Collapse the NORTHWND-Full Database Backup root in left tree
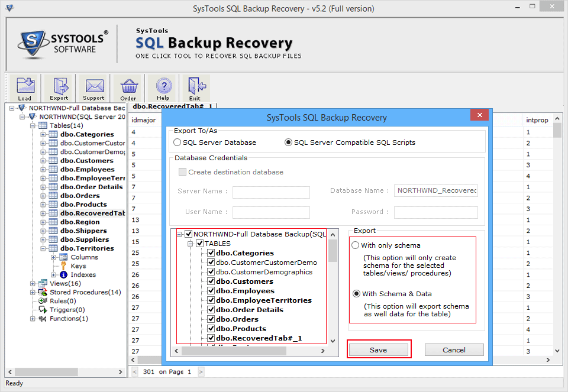The height and width of the screenshot is (392, 568). coord(12,108)
